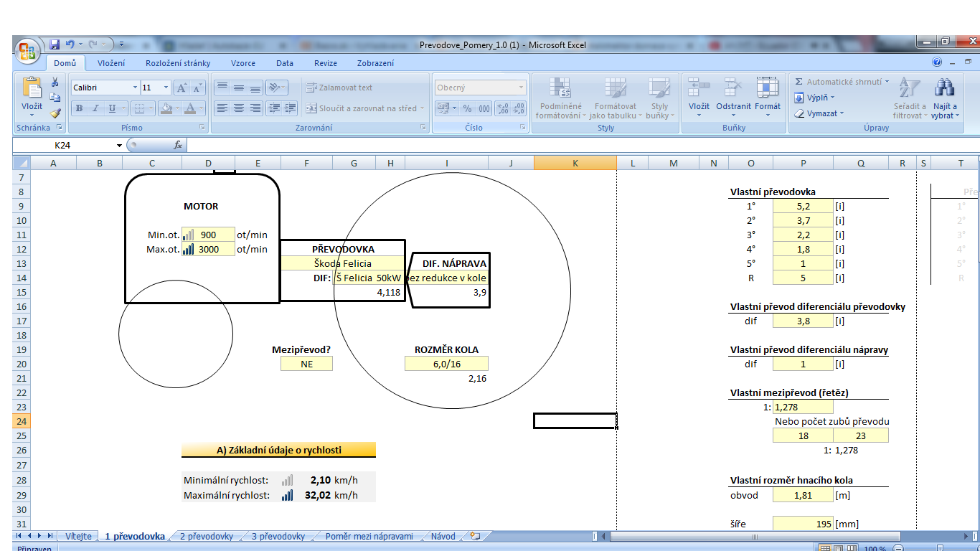The width and height of the screenshot is (980, 551).
Task: Decrease font size with the small A icon
Action: point(197,88)
